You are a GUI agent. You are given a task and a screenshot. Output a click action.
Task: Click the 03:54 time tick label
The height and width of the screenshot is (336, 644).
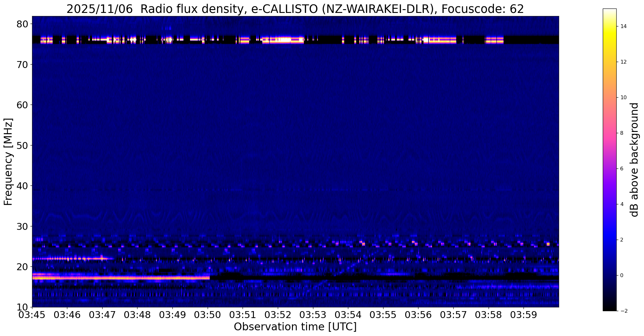[348, 315]
